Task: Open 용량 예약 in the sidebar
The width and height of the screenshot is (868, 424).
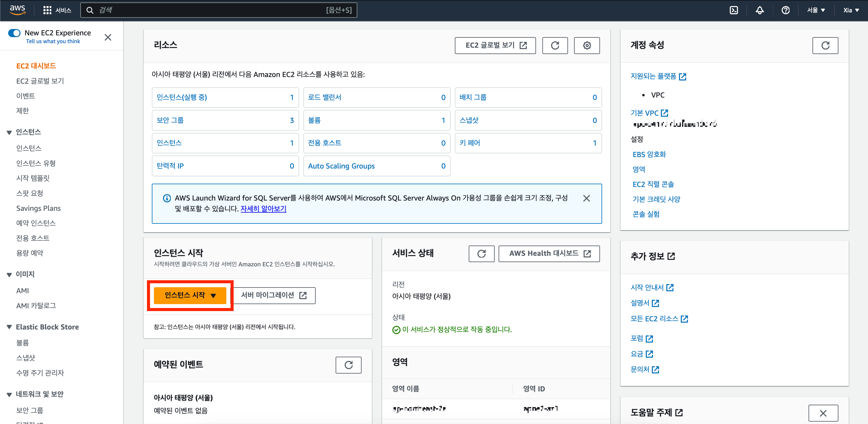Action: [x=30, y=253]
